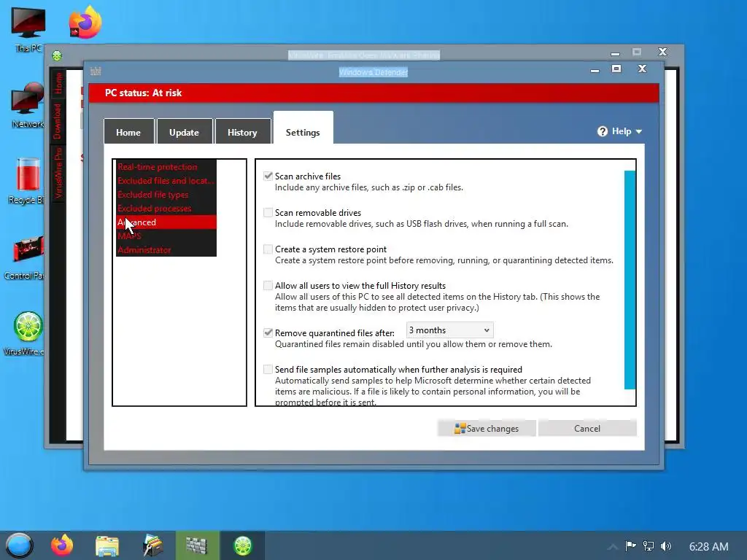Open the Home vertical tab in VirusWire window

58,83
